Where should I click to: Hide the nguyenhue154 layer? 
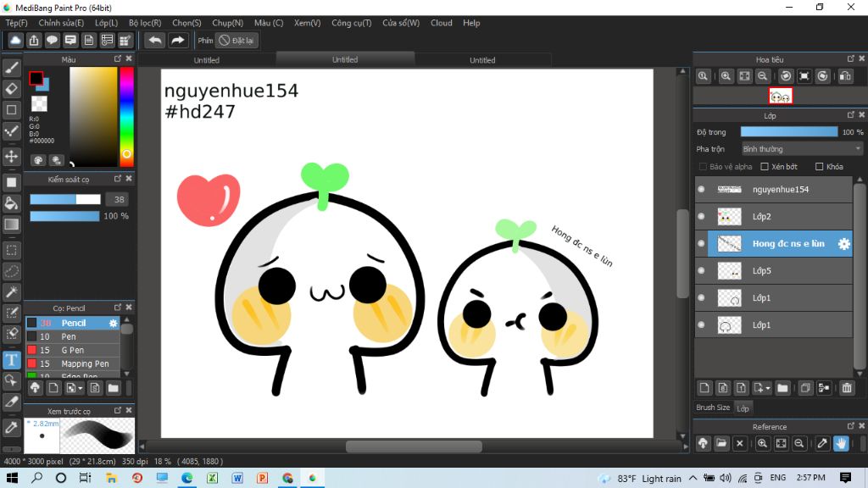point(701,189)
